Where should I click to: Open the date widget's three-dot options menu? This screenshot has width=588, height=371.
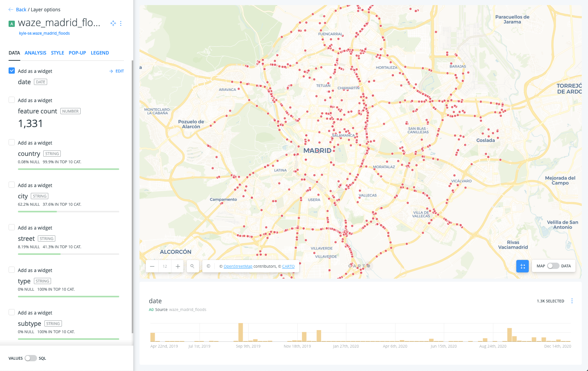click(x=572, y=300)
